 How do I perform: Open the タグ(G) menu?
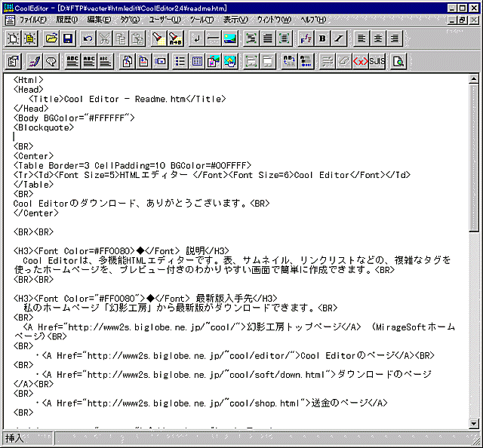pos(130,20)
